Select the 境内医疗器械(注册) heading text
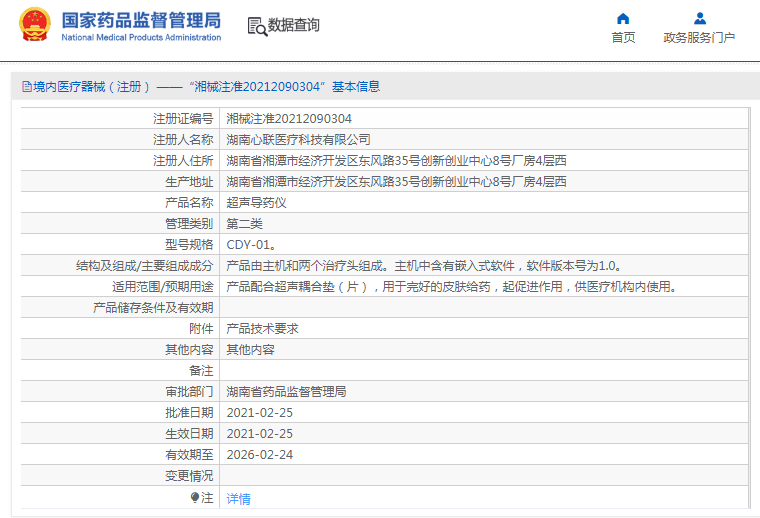760x518 pixels. click(x=92, y=87)
